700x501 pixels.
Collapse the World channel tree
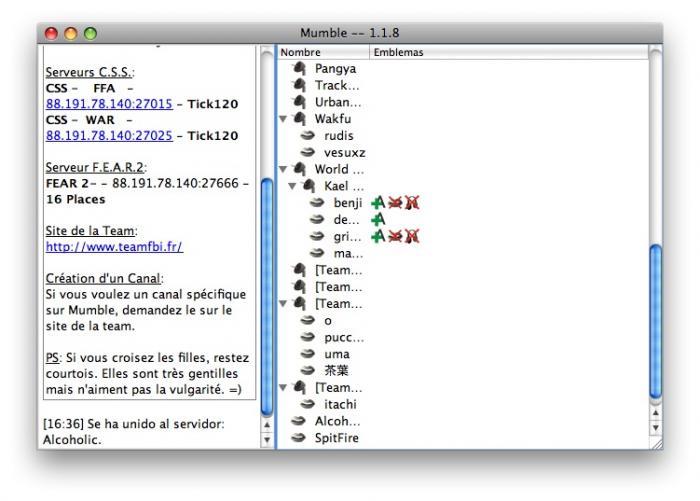tap(283, 169)
